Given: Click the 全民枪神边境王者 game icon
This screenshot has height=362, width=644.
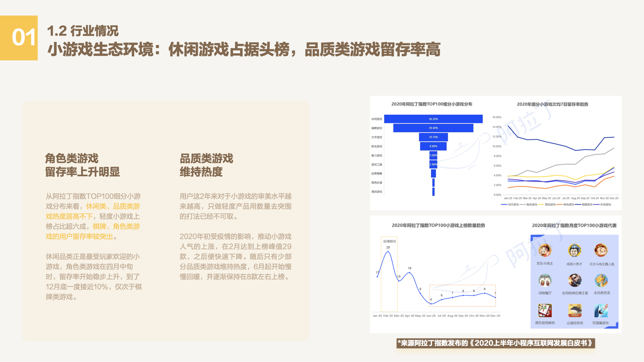Looking at the screenshot, I should click(x=575, y=280).
